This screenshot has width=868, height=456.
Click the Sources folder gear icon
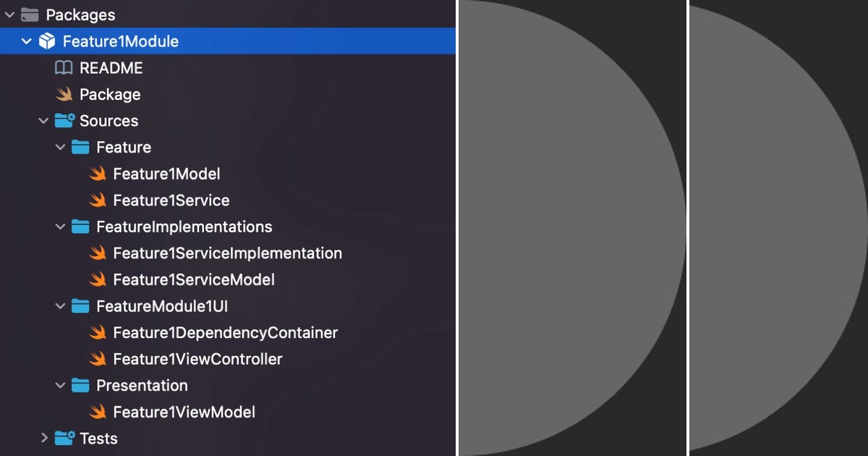point(64,120)
